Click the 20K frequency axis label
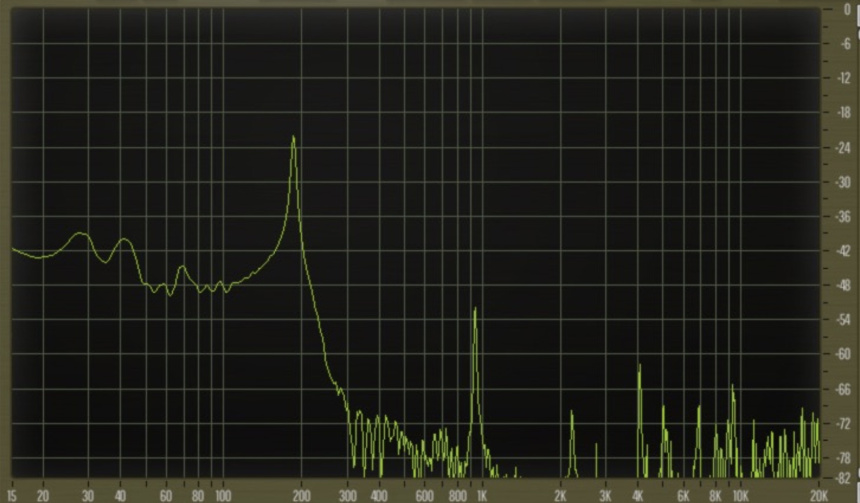The height and width of the screenshot is (503, 860). coord(819,496)
